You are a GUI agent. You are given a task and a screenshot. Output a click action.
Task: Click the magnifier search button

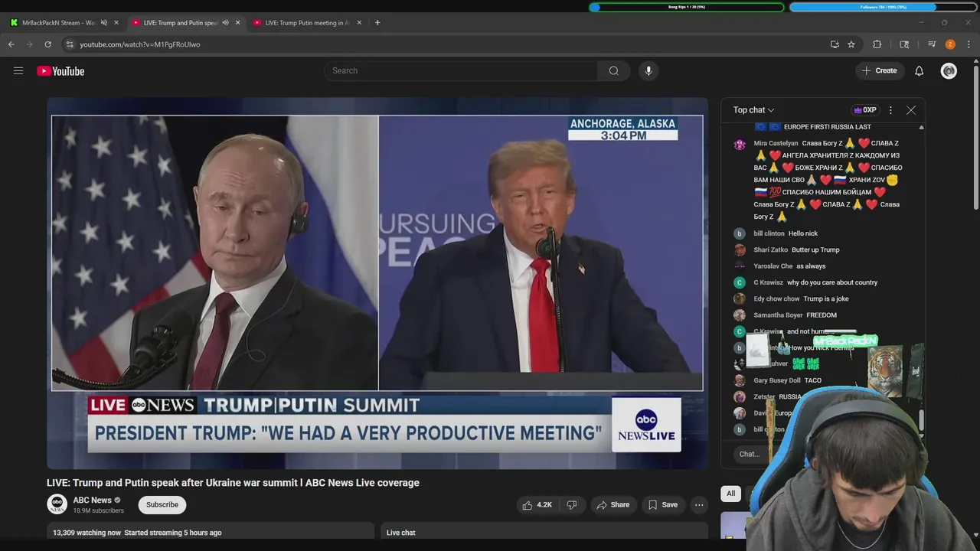point(613,70)
